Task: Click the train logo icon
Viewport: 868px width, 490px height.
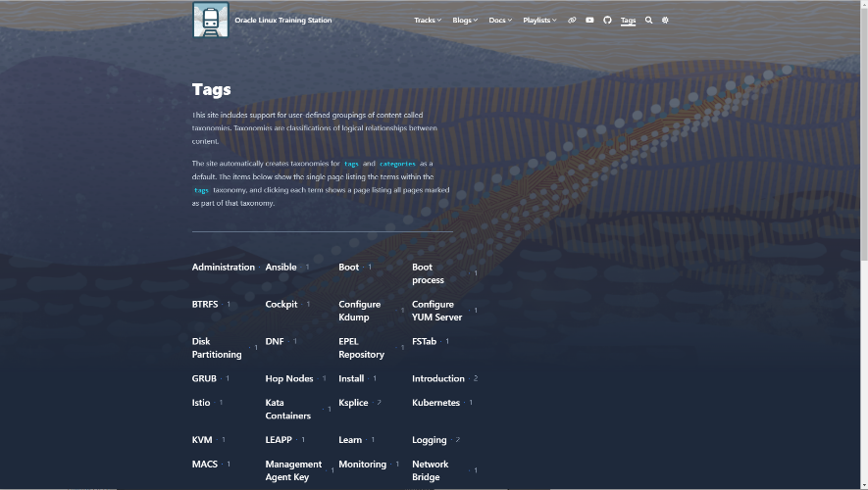Action: [210, 20]
